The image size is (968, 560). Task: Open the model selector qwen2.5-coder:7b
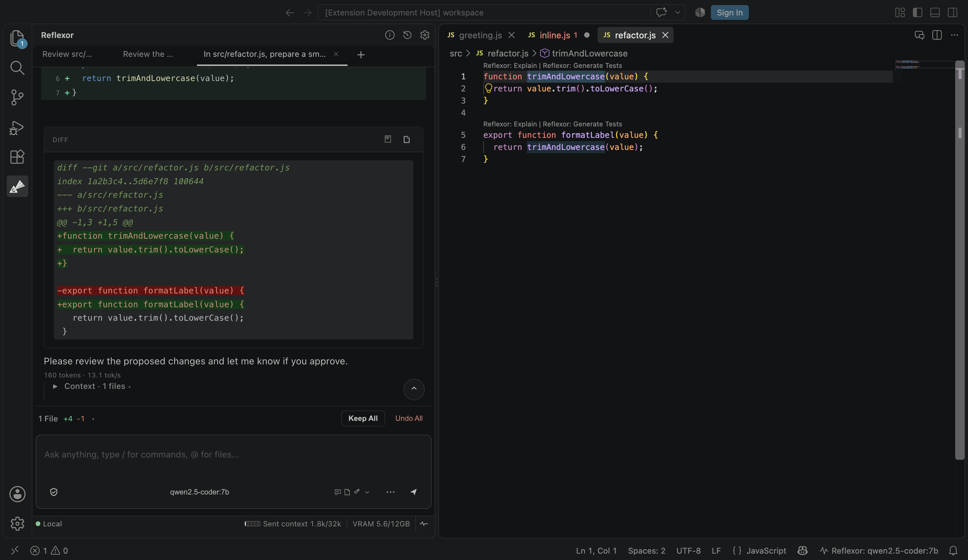point(199,492)
